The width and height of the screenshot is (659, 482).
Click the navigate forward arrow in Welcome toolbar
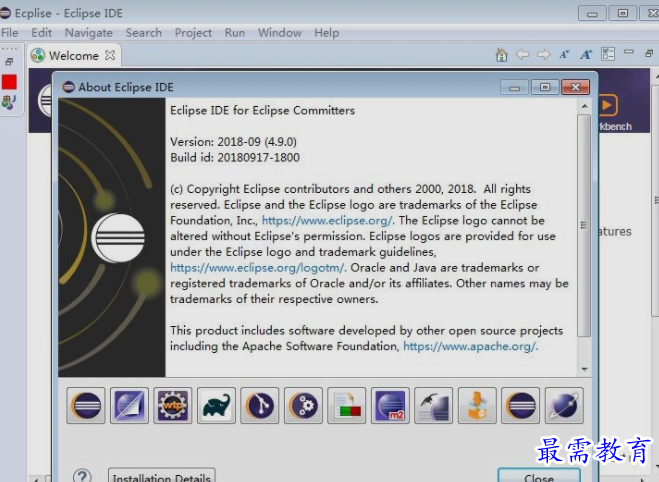tap(543, 55)
